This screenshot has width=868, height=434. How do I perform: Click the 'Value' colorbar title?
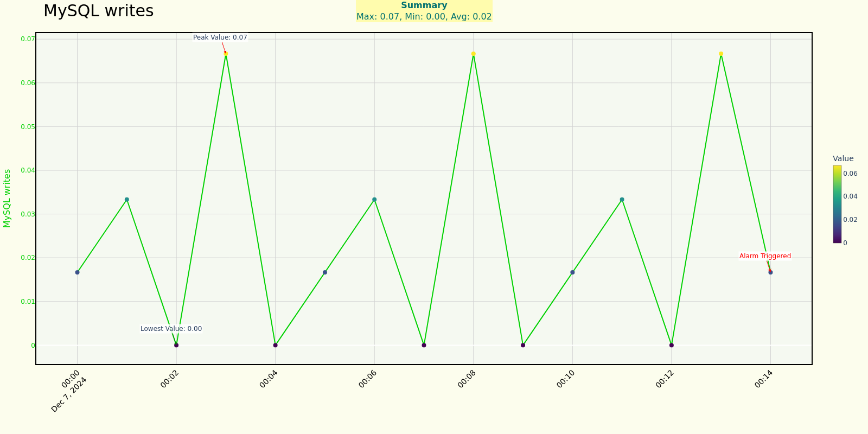843,159
